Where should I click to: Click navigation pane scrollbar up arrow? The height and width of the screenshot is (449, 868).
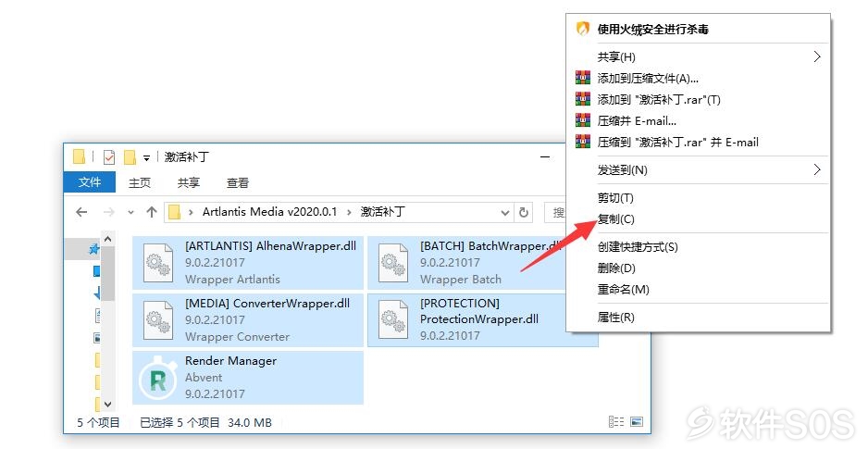(x=108, y=239)
